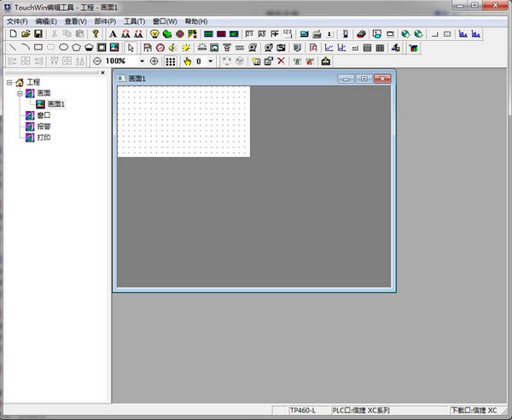The height and width of the screenshot is (420, 512).
Task: Click the red X delete icon
Action: click(x=282, y=61)
